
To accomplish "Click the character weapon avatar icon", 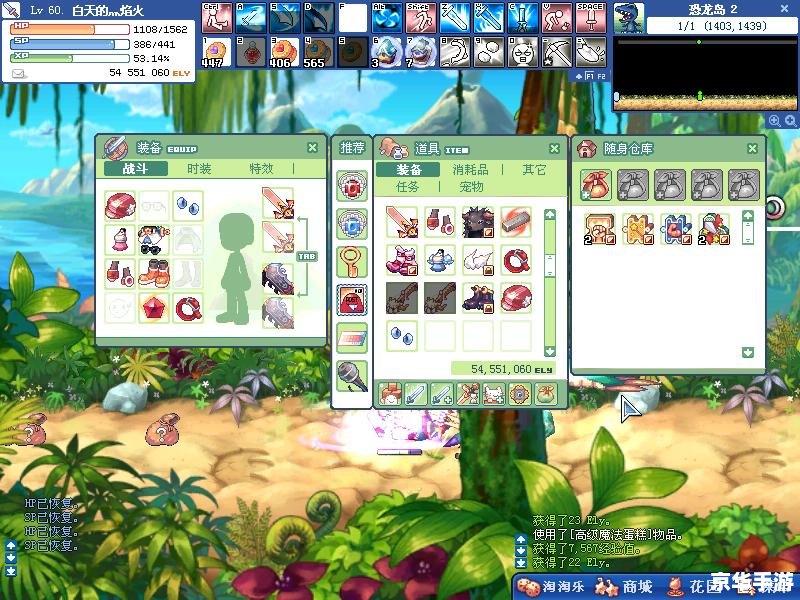I will (11, 10).
